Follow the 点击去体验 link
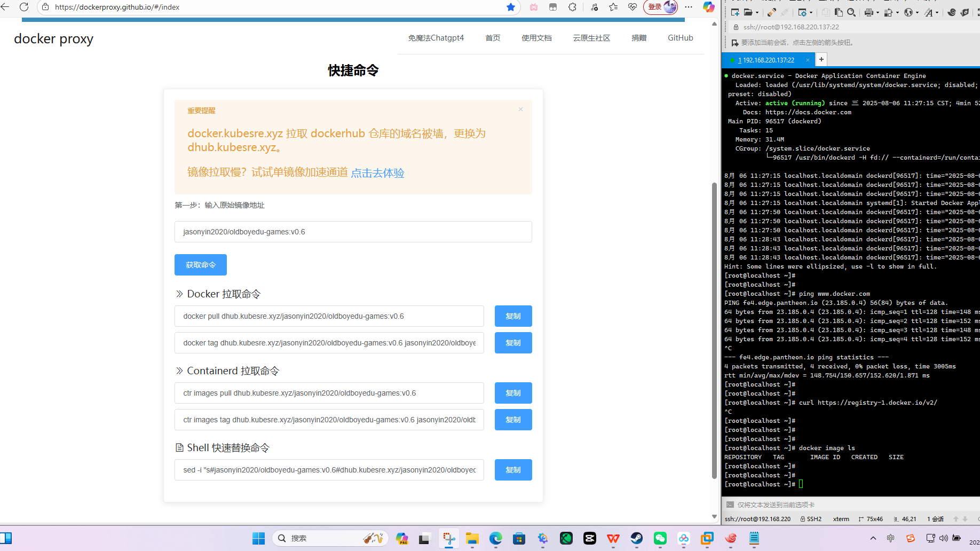 click(x=377, y=173)
